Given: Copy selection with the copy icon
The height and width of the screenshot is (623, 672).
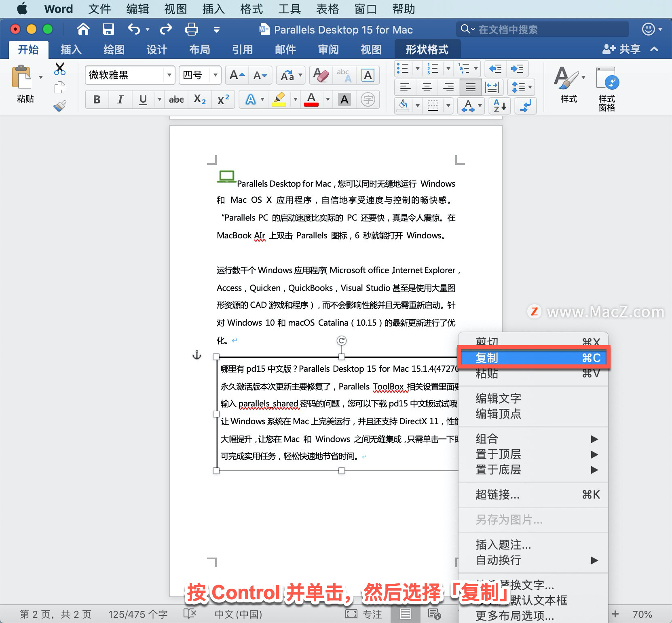Looking at the screenshot, I should click(x=60, y=87).
